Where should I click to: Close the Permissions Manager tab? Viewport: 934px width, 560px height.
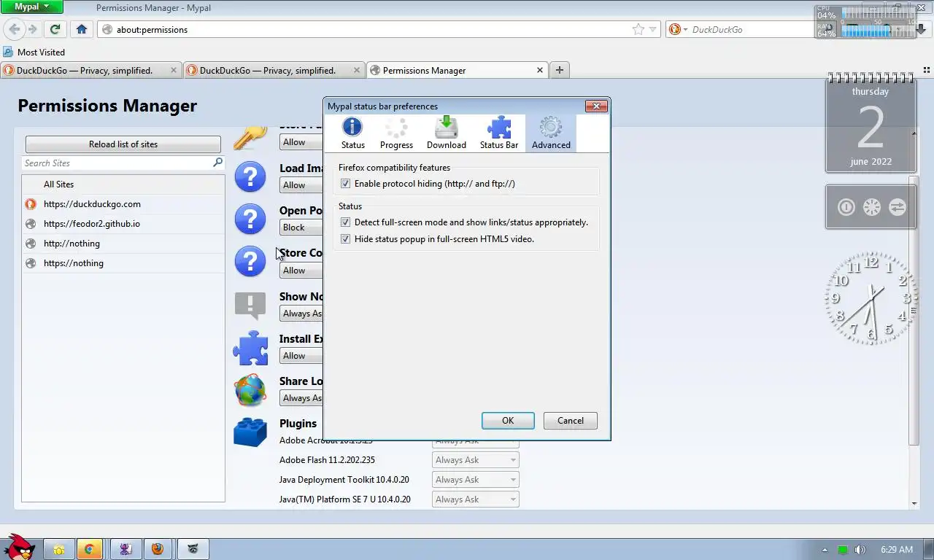pyautogui.click(x=540, y=71)
